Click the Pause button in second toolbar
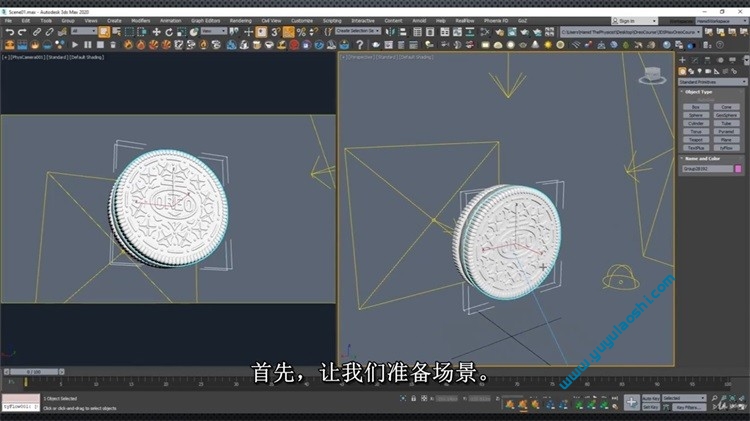The image size is (750, 421). [88, 45]
